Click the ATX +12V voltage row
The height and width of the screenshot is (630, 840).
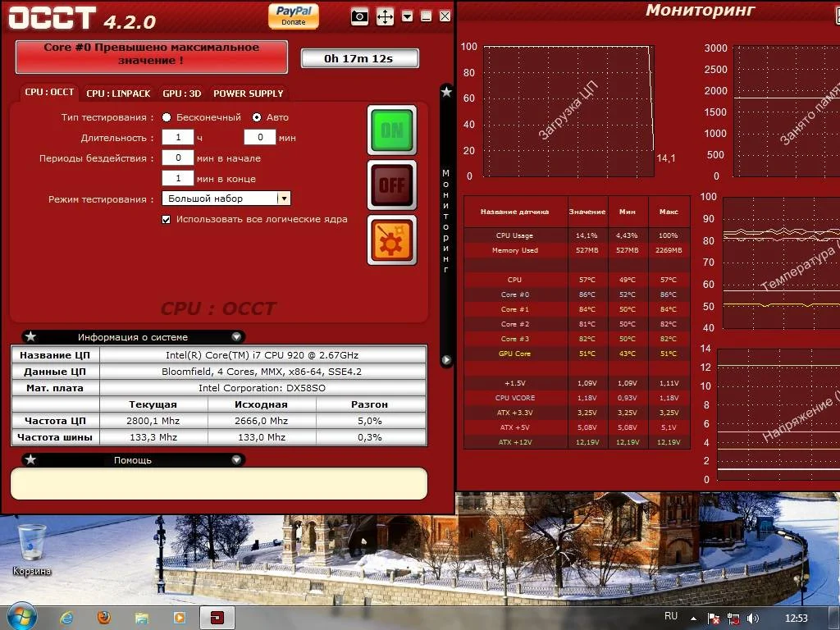[x=577, y=442]
